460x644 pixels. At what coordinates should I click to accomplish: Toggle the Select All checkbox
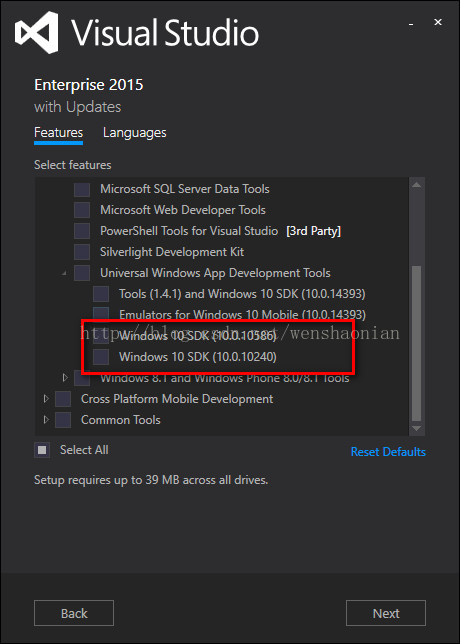tap(42, 450)
